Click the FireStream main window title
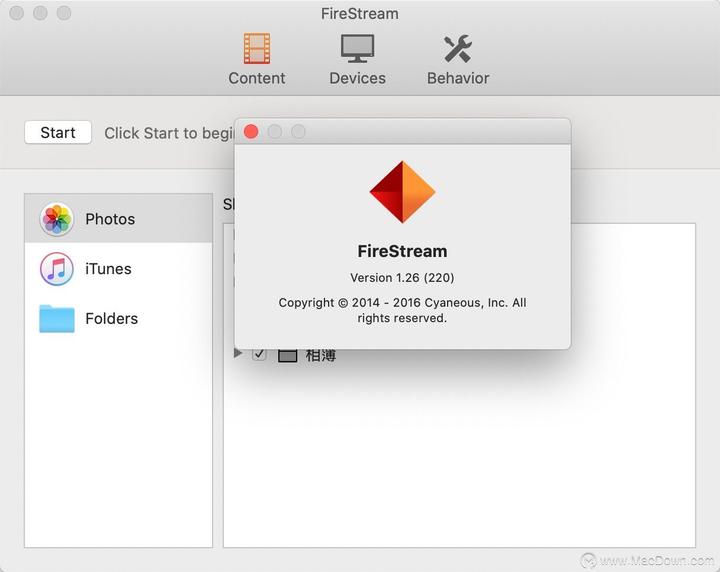The height and width of the screenshot is (572, 720). (360, 14)
